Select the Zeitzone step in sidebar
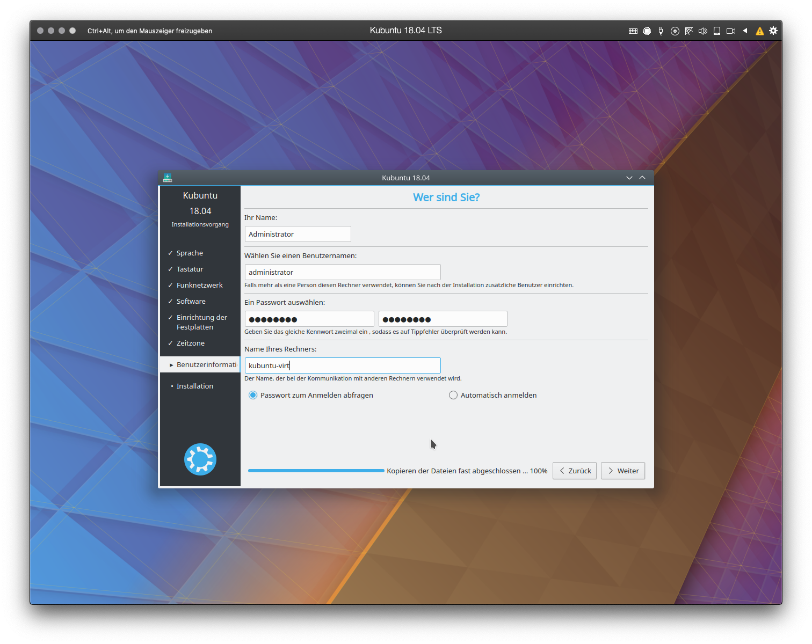The width and height of the screenshot is (812, 644). click(x=190, y=343)
